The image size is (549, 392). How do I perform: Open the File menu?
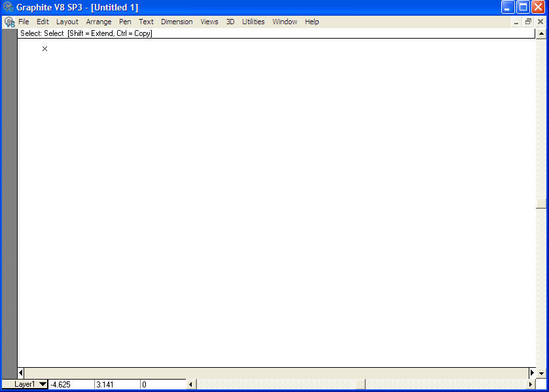[x=24, y=22]
